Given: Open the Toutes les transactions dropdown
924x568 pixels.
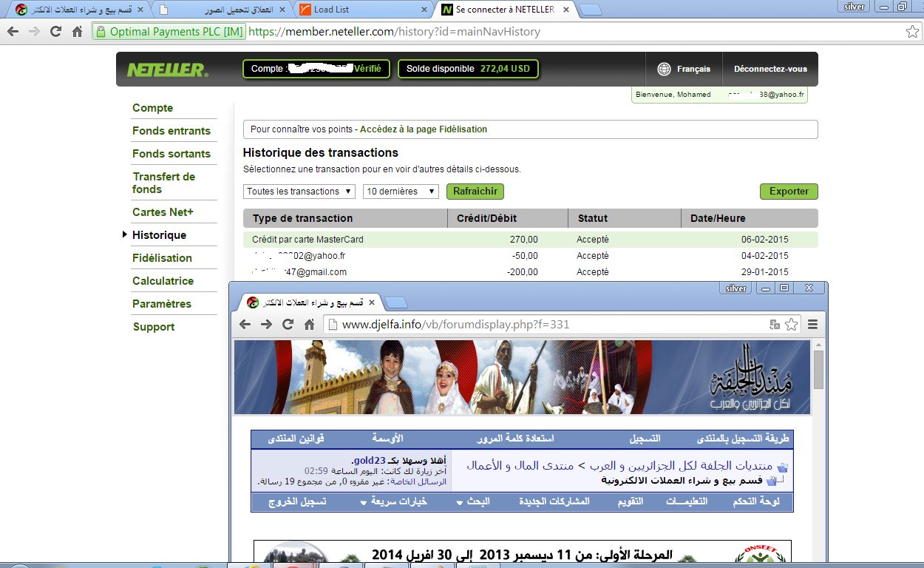Looking at the screenshot, I should [x=299, y=192].
